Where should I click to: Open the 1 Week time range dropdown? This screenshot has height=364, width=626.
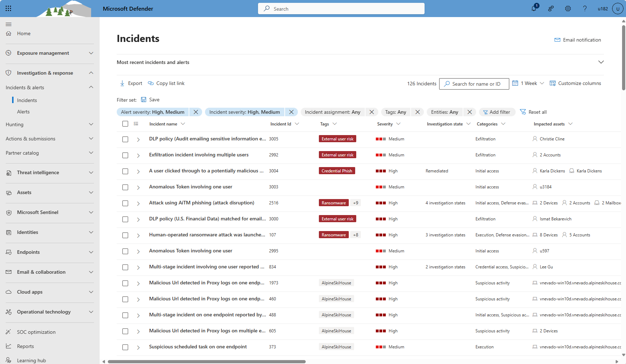[x=528, y=83]
